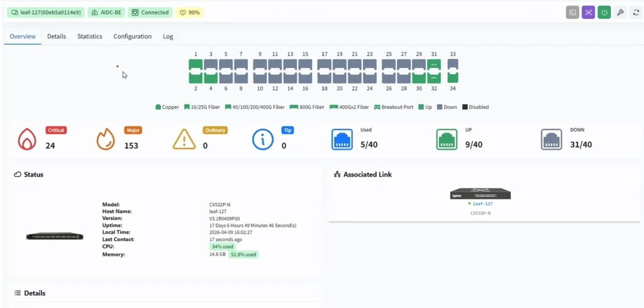Click the Spine switch image thumbnail
644x308 pixels.
(480, 194)
